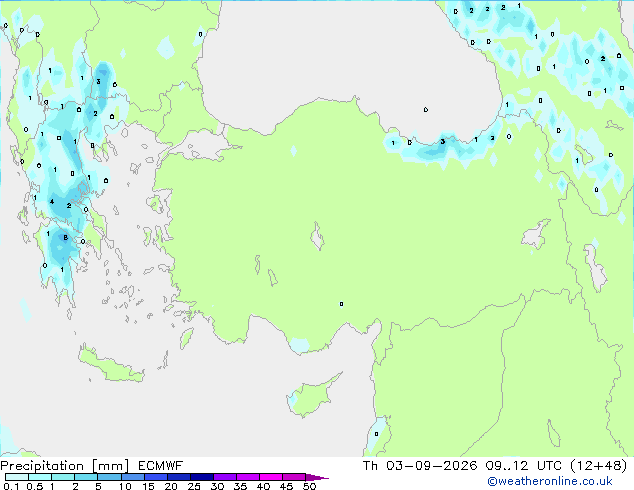Image resolution: width=634 pixels, height=490 pixels.
Task: Click the weatheronline.co.uk copyright link
Action: (550, 481)
